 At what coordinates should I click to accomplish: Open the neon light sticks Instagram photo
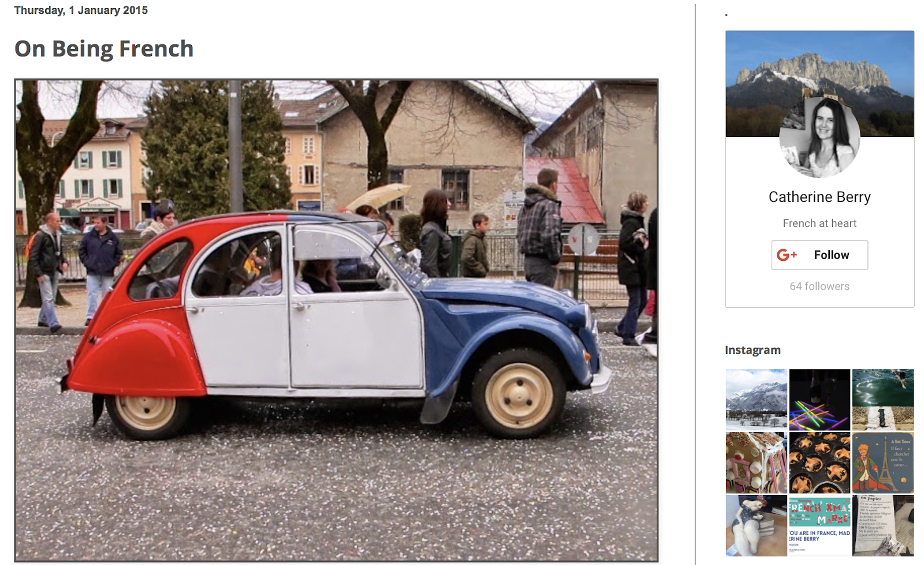point(819,399)
